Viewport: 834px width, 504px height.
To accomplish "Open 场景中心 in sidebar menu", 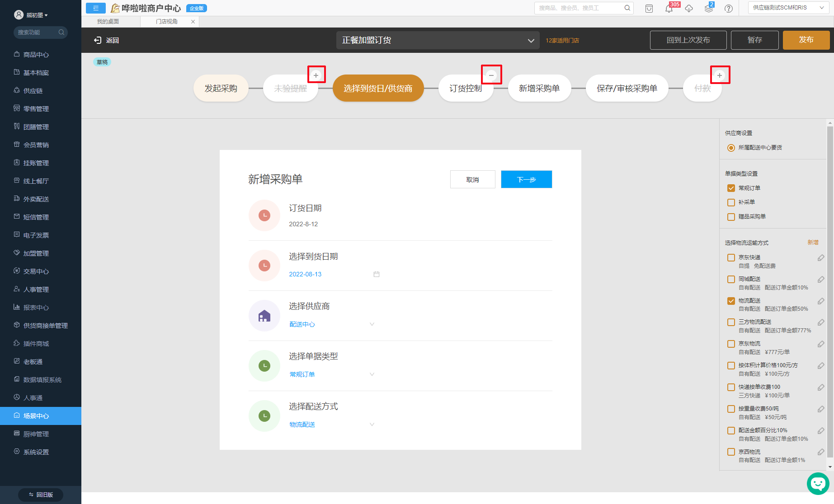I will pos(36,416).
